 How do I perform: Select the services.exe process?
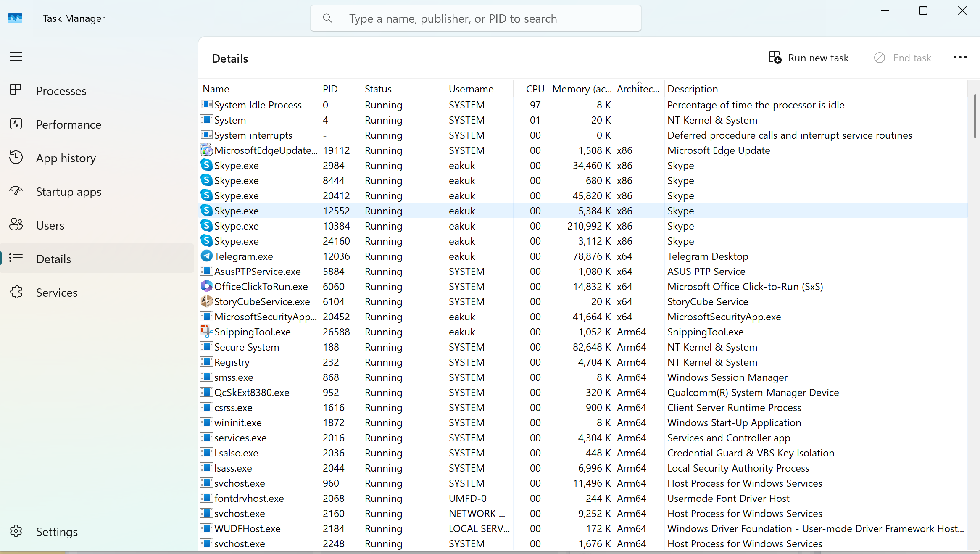click(583, 438)
